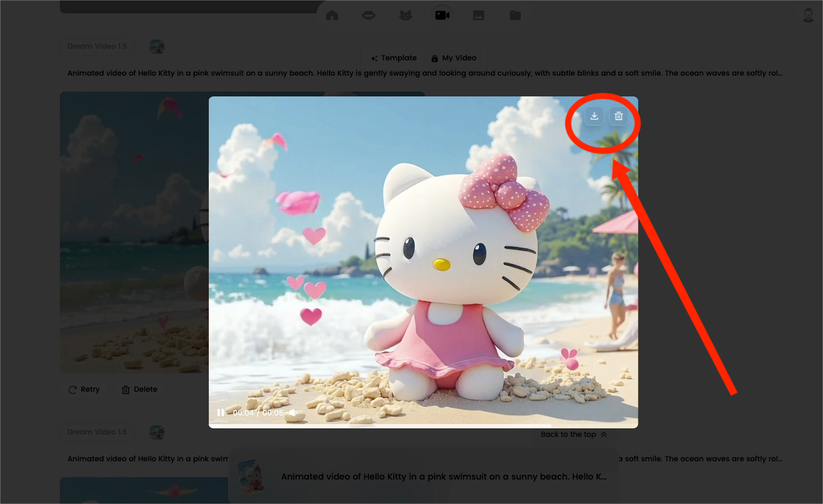
Task: Open the image gallery icon in top nav
Action: click(479, 15)
